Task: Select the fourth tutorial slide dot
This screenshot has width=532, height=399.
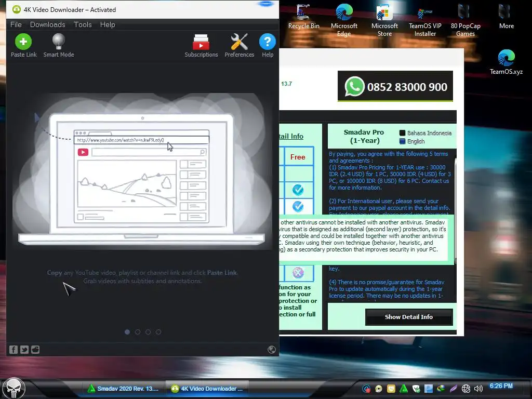Action: point(158,332)
